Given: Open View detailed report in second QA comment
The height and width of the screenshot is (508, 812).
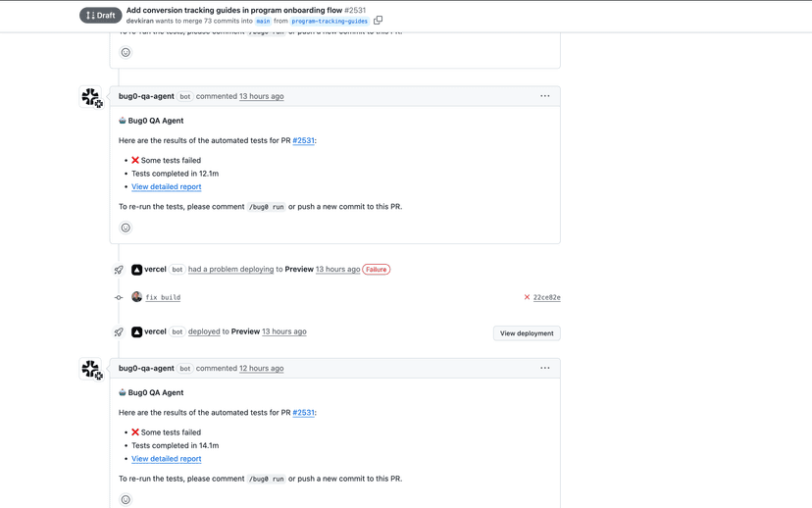Looking at the screenshot, I should pos(166,458).
